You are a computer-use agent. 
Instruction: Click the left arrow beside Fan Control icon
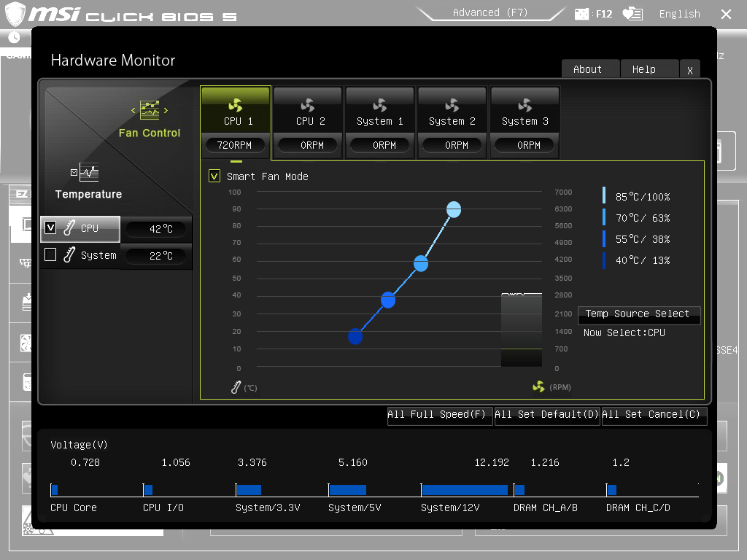click(x=133, y=111)
